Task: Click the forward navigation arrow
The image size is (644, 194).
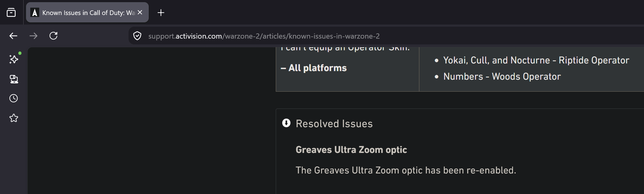Action: tap(33, 36)
